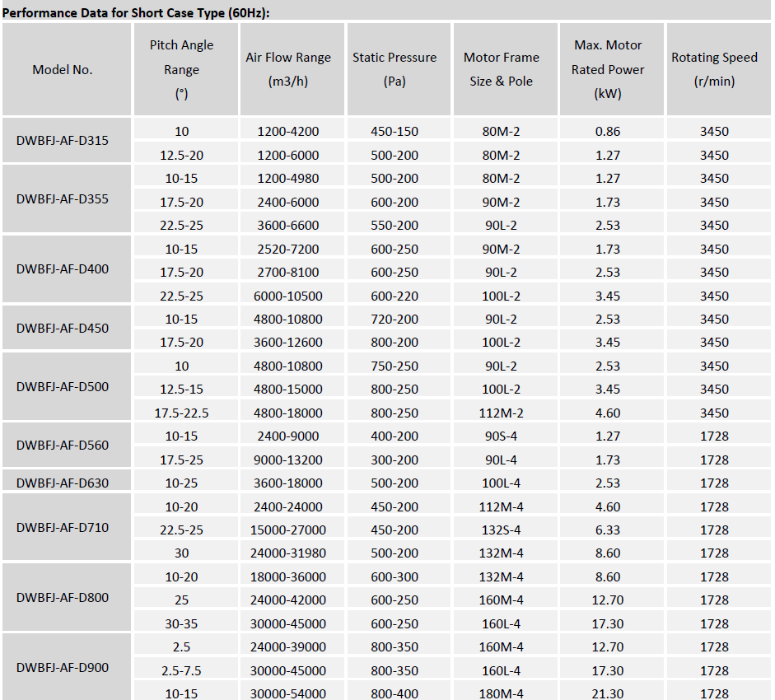Click the Model No. column header
Viewport: 775px width, 700px height.
click(63, 70)
